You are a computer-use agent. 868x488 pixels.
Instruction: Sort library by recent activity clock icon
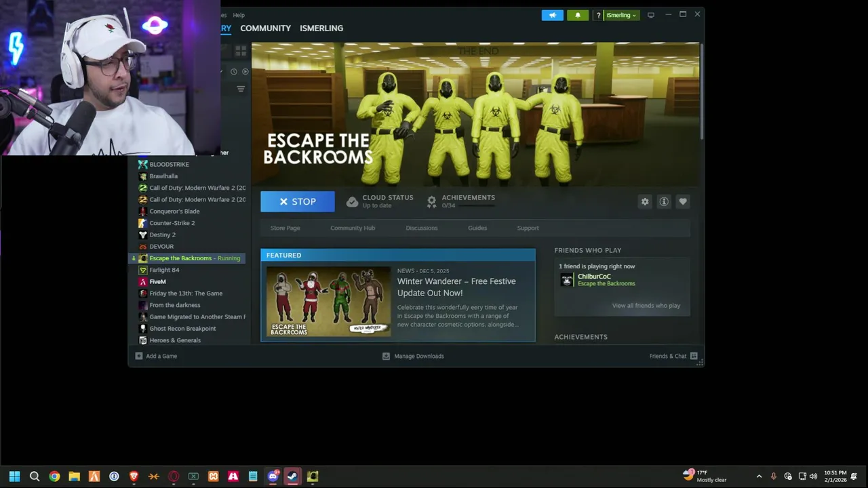234,71
